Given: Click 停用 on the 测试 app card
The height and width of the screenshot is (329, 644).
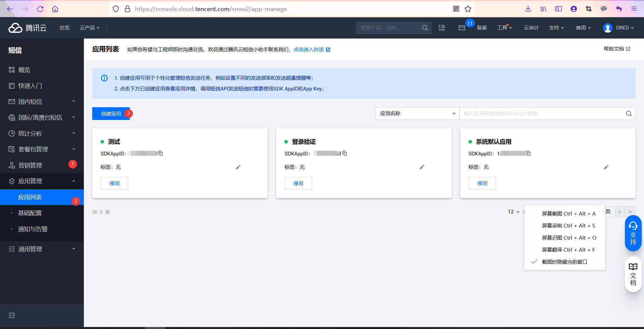Looking at the screenshot, I should (114, 183).
